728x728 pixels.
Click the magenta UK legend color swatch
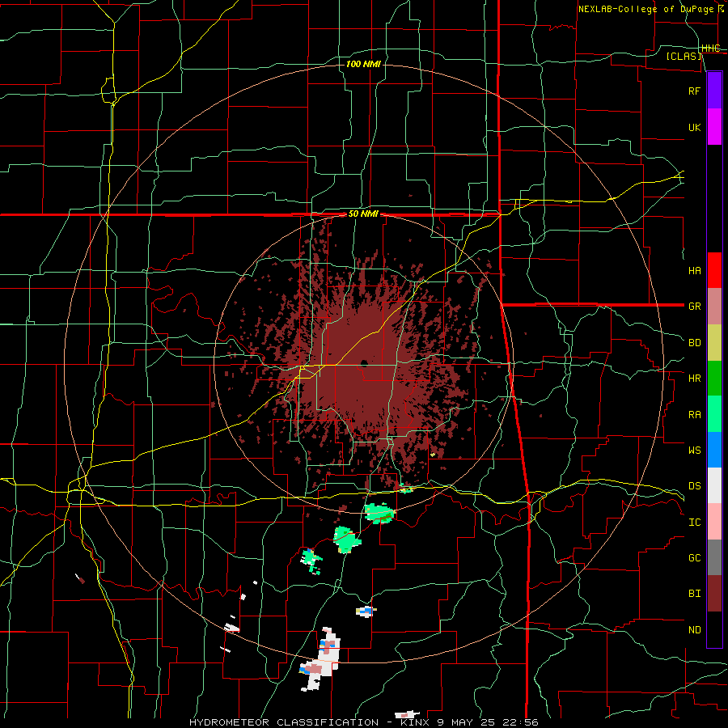click(714, 127)
